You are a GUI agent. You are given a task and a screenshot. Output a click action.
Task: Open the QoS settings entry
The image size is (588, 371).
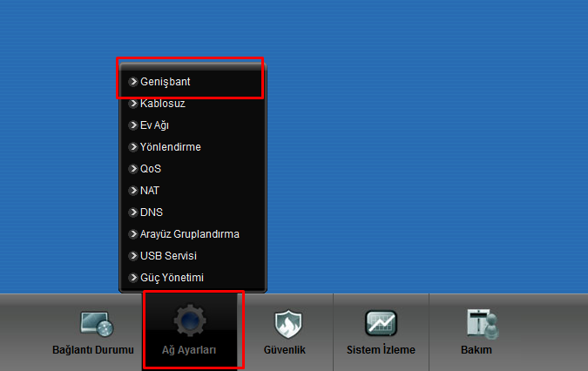151,169
